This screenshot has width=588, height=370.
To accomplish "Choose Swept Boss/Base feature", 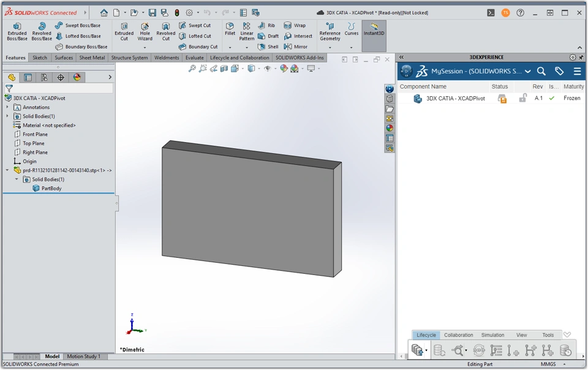I will pos(78,26).
